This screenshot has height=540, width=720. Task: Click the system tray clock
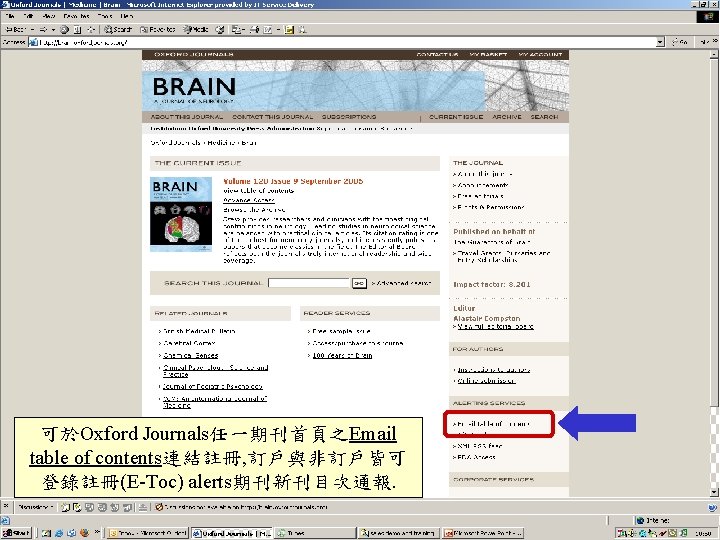[704, 533]
